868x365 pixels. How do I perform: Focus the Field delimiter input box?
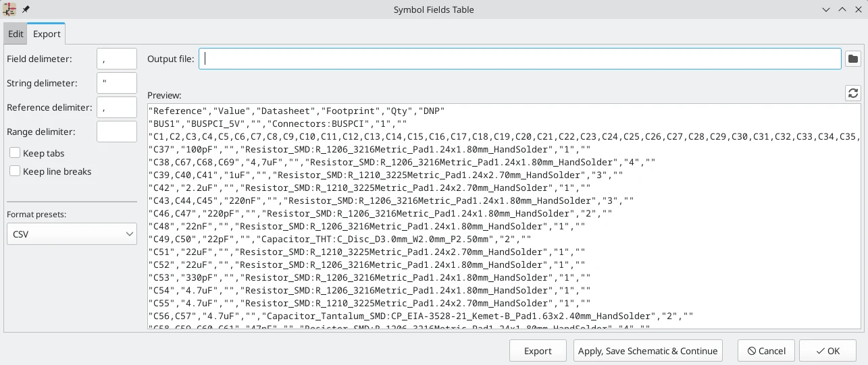pyautogui.click(x=116, y=59)
